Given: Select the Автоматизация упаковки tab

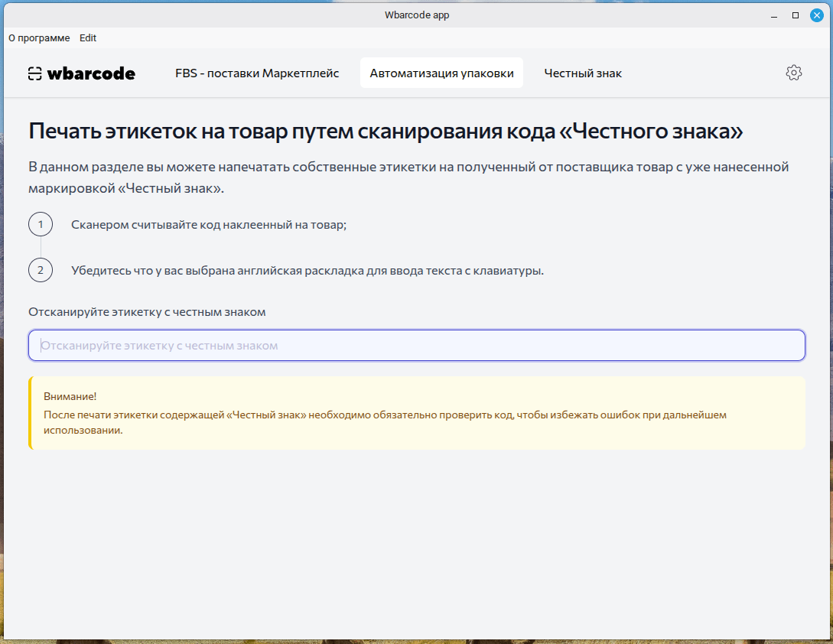Looking at the screenshot, I should click(x=441, y=73).
